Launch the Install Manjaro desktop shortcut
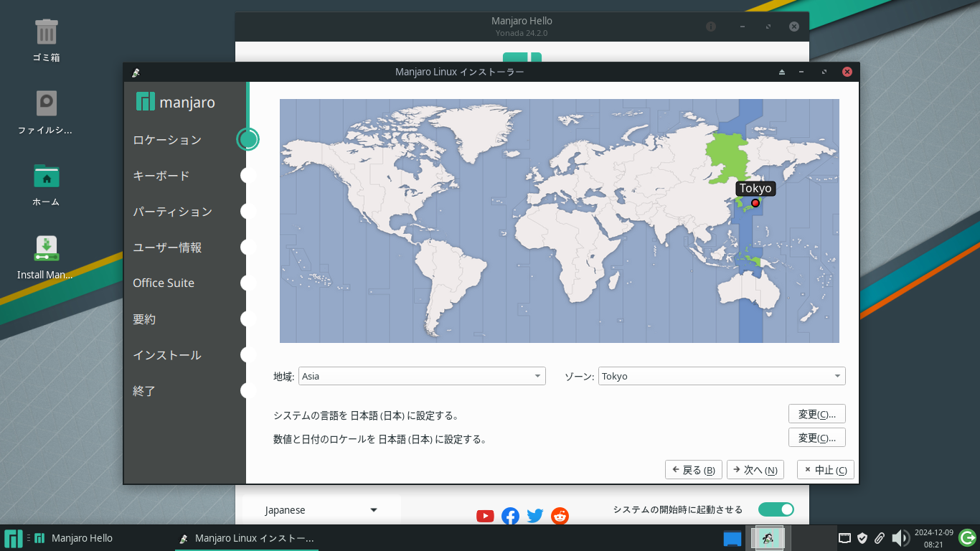Screen dimensions: 980x551 (46, 257)
